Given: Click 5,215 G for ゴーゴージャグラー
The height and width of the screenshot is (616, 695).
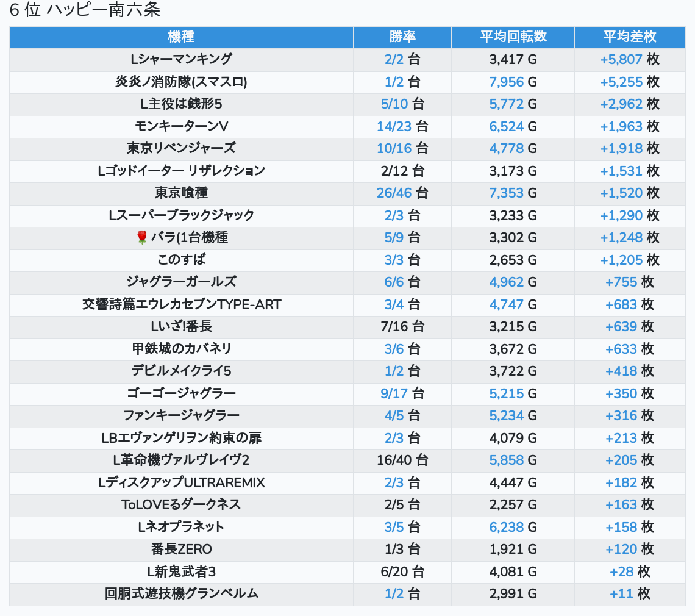Looking at the screenshot, I should click(506, 393).
